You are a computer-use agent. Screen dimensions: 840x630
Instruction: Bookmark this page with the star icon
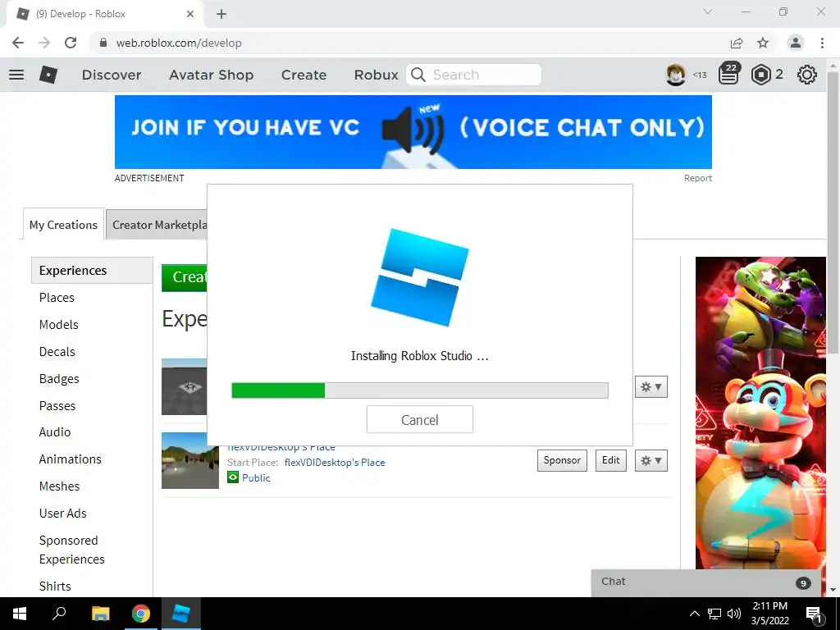point(763,43)
